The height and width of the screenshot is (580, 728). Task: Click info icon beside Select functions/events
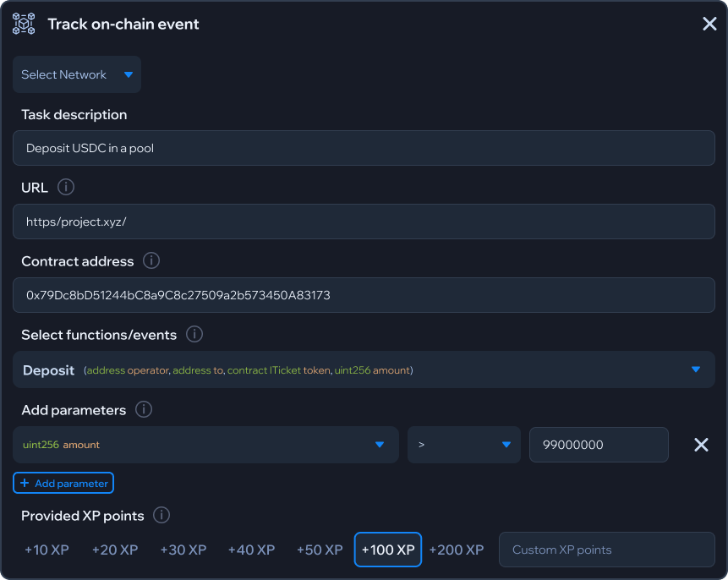(194, 334)
